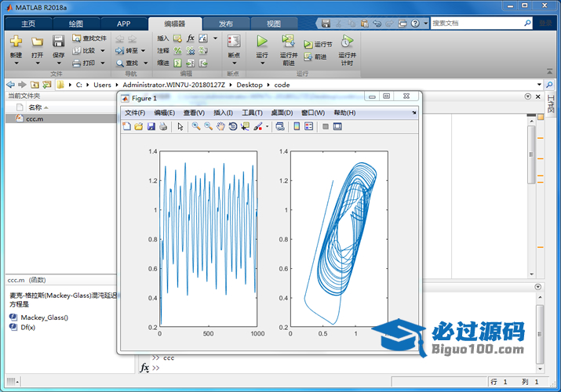
Task: Click the Breakpoints (断点) icon
Action: click(x=234, y=41)
